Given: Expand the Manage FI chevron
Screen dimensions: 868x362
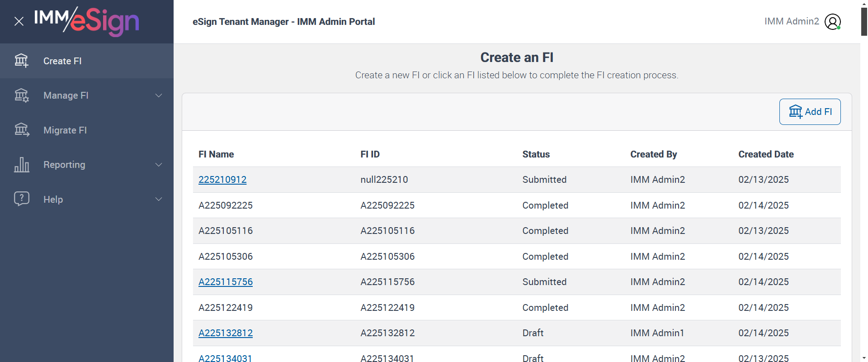Looking at the screenshot, I should pos(159,95).
